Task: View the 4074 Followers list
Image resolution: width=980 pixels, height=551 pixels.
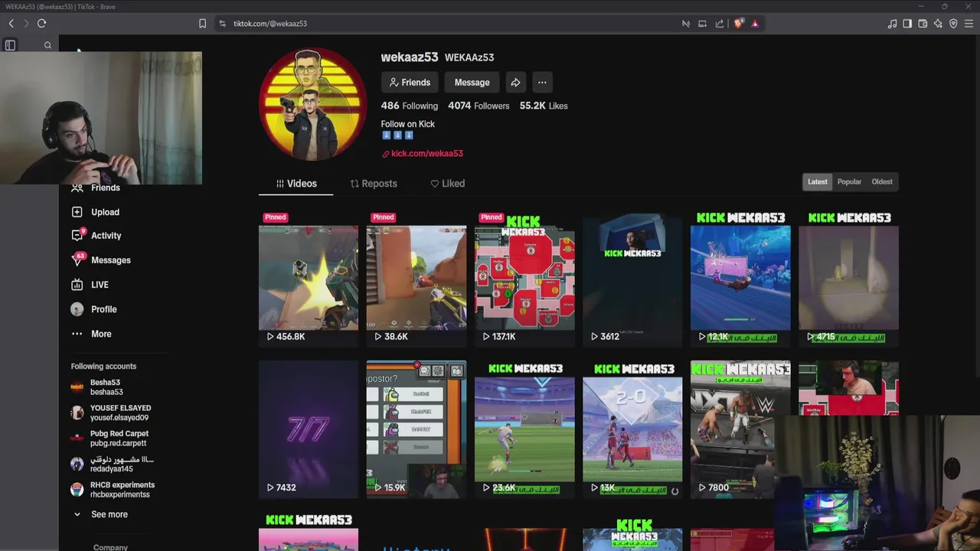Action: tap(479, 106)
